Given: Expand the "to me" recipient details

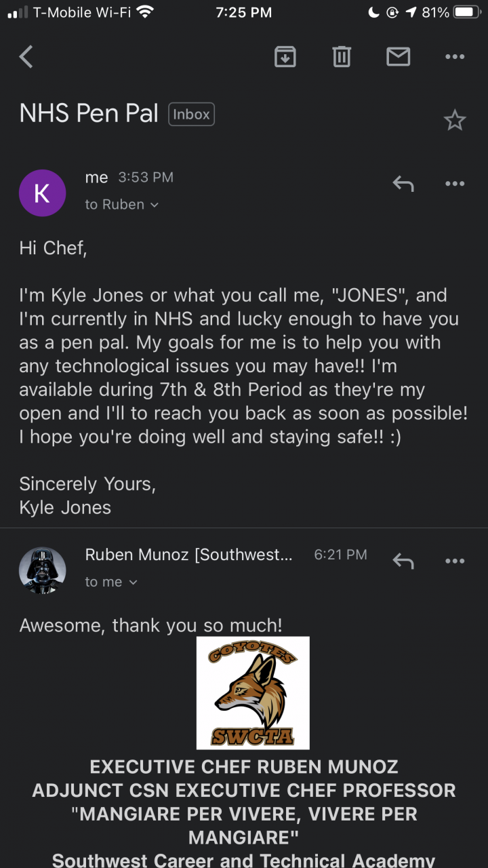Looking at the screenshot, I should coord(111,582).
